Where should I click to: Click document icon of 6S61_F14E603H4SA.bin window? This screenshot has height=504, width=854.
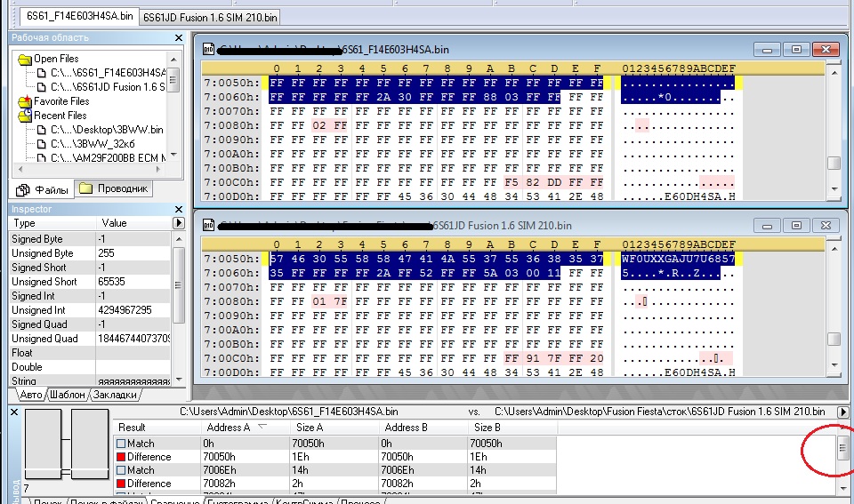pos(208,49)
